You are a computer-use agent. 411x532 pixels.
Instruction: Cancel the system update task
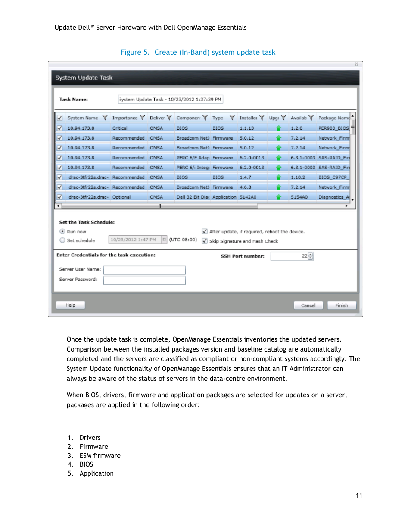pyautogui.click(x=308, y=305)
